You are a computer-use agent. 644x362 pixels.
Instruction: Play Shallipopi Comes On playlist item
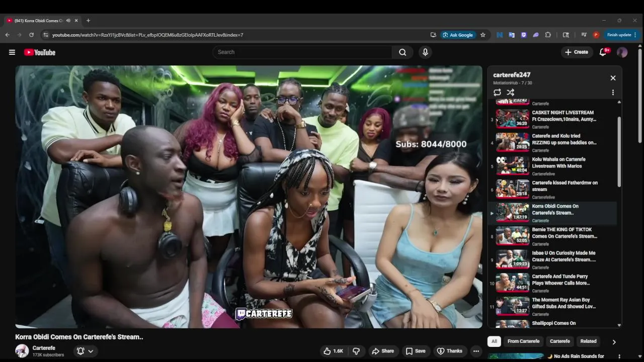pos(552,324)
